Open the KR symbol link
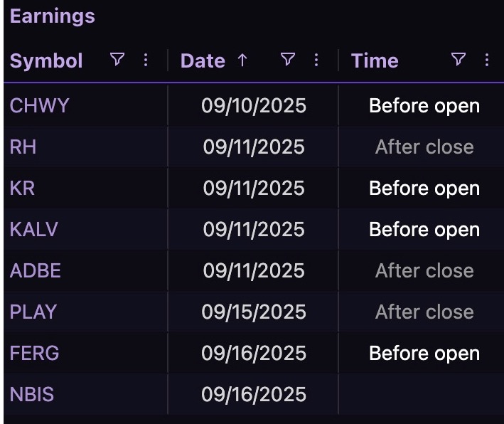The image size is (504, 424). (x=22, y=188)
